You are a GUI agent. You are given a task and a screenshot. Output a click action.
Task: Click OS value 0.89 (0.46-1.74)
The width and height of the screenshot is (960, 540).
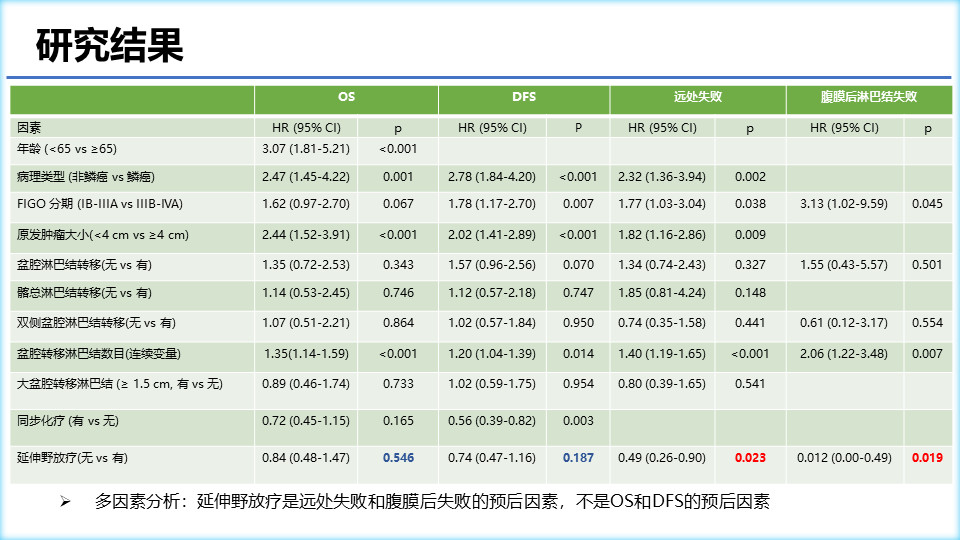tap(306, 384)
